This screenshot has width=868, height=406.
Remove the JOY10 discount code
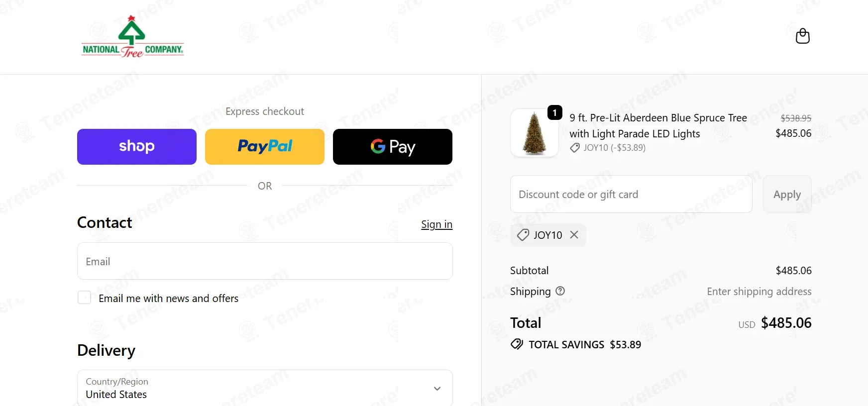tap(574, 235)
